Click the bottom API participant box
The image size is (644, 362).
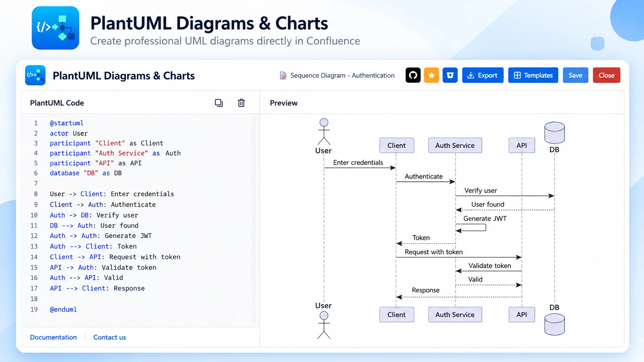522,315
